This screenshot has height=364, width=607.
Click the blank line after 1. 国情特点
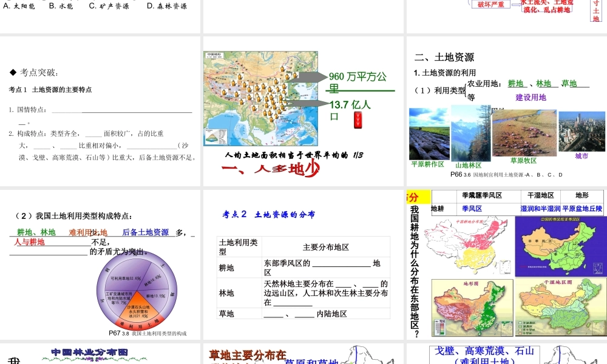(122, 112)
